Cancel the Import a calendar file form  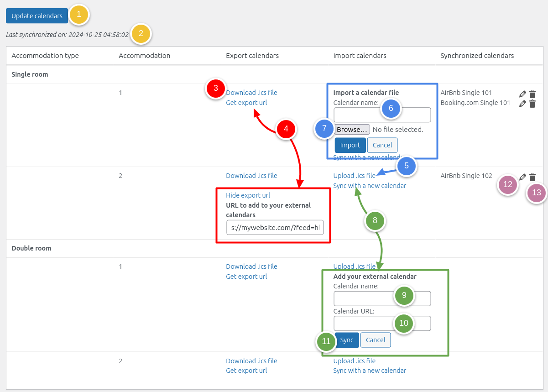pyautogui.click(x=382, y=145)
